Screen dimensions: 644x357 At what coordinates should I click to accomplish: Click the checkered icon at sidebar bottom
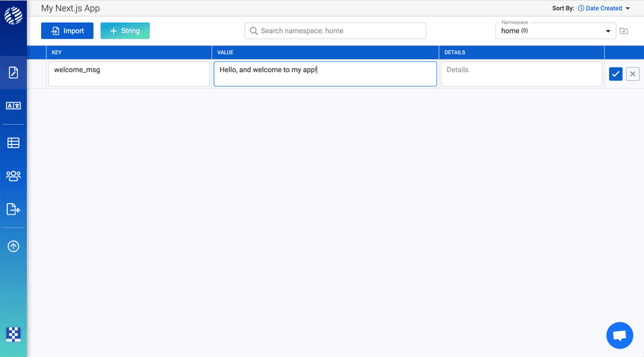pos(13,335)
